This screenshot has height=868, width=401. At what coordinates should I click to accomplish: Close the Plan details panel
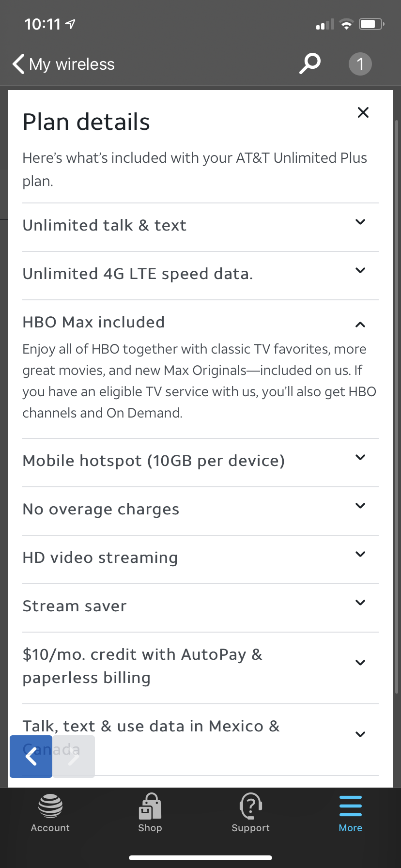coord(363,113)
